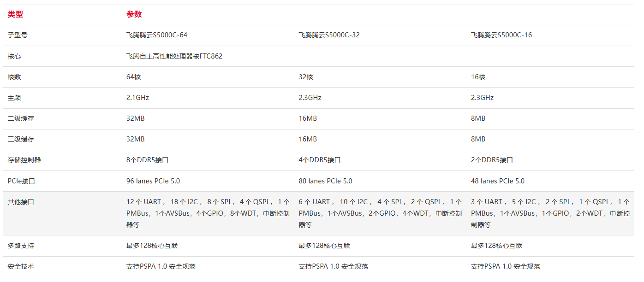Viewport: 644px width, 282px height.
Task: Select the 飞腾腾云S5000C-16 sub-model cell
Action: 501,35
